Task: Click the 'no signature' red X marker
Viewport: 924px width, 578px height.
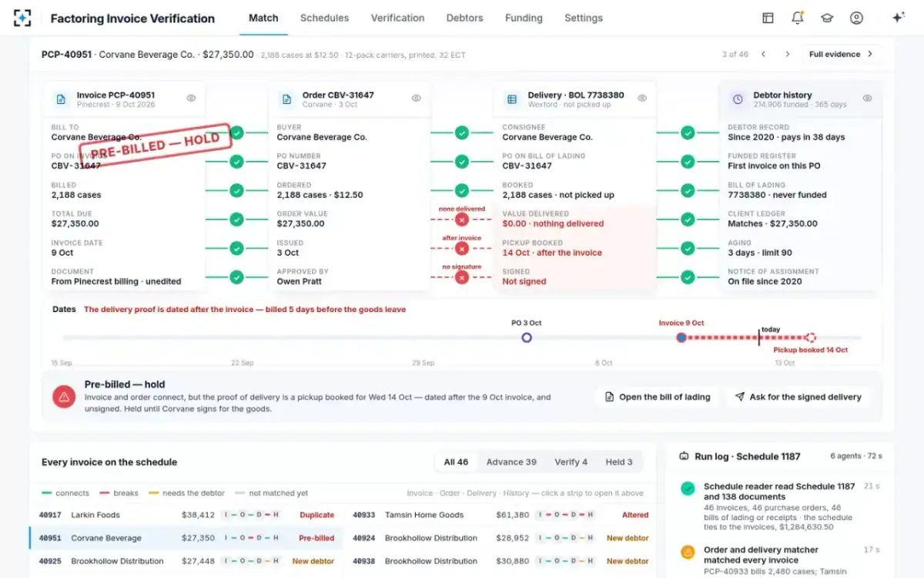Action: pos(462,277)
